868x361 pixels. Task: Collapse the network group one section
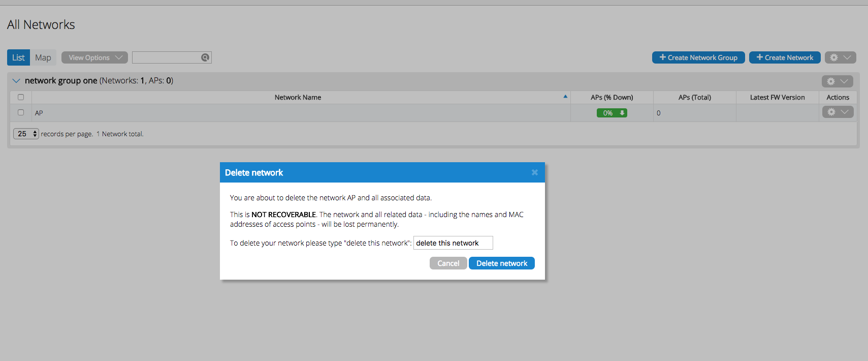pos(16,81)
